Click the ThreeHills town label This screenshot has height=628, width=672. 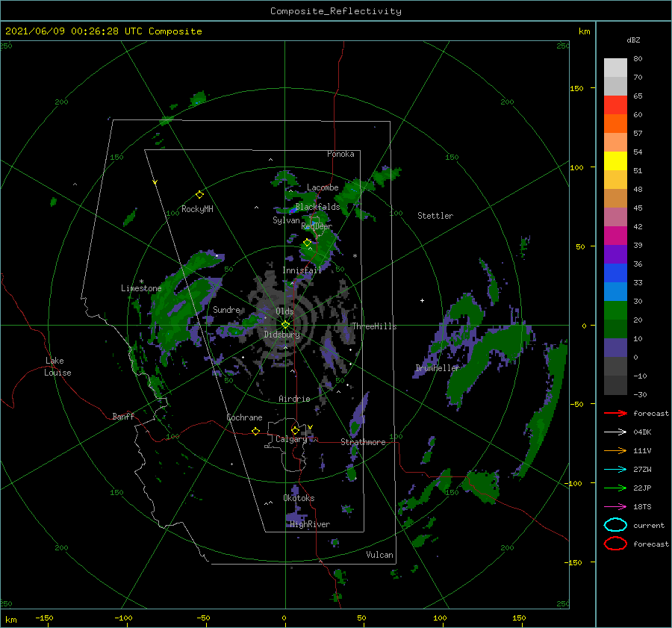pos(374,326)
